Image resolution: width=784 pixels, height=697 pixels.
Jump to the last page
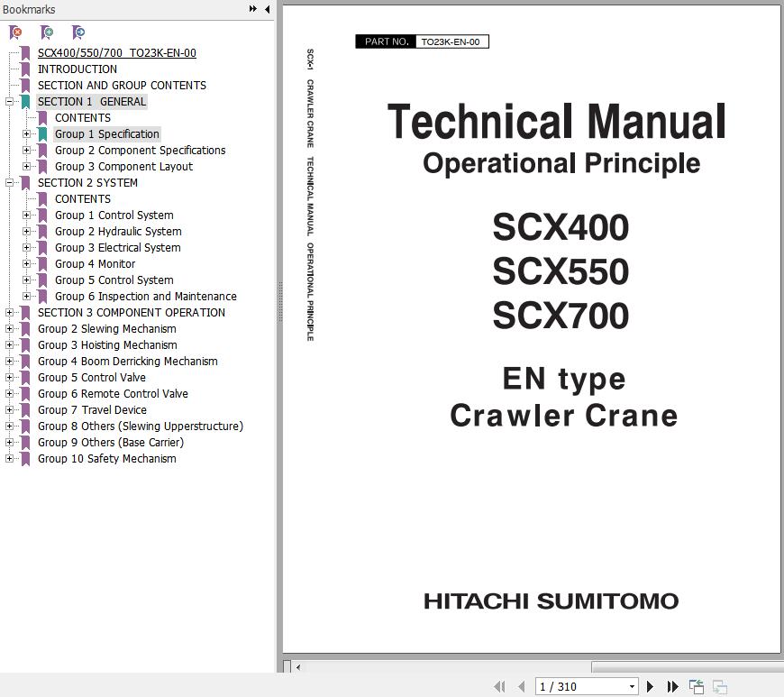tap(672, 687)
